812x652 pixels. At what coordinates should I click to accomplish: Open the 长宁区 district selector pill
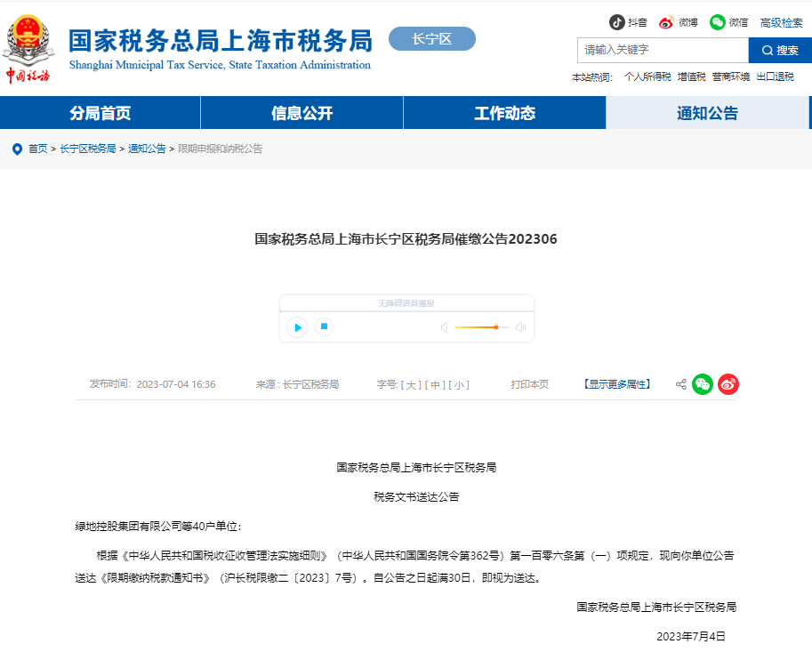point(432,39)
